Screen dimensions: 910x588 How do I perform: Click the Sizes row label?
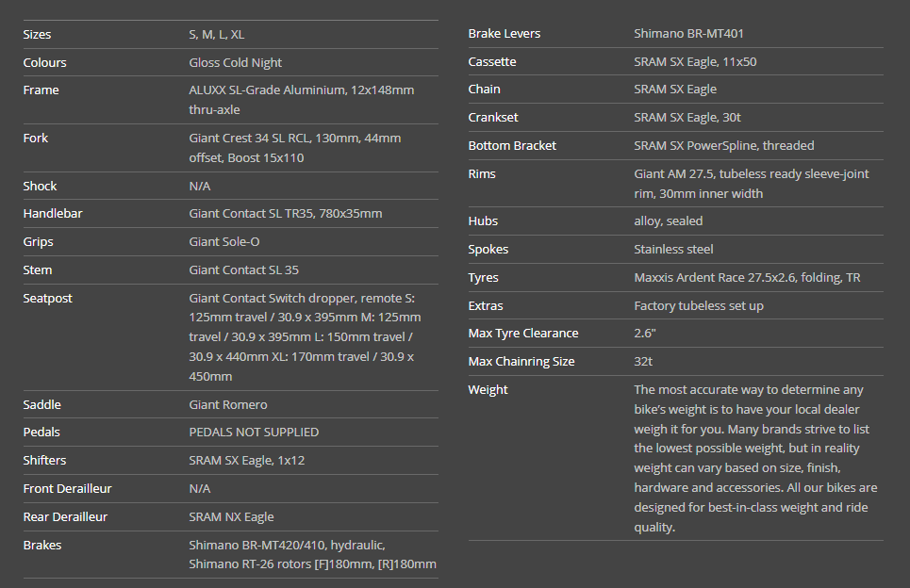click(38, 34)
